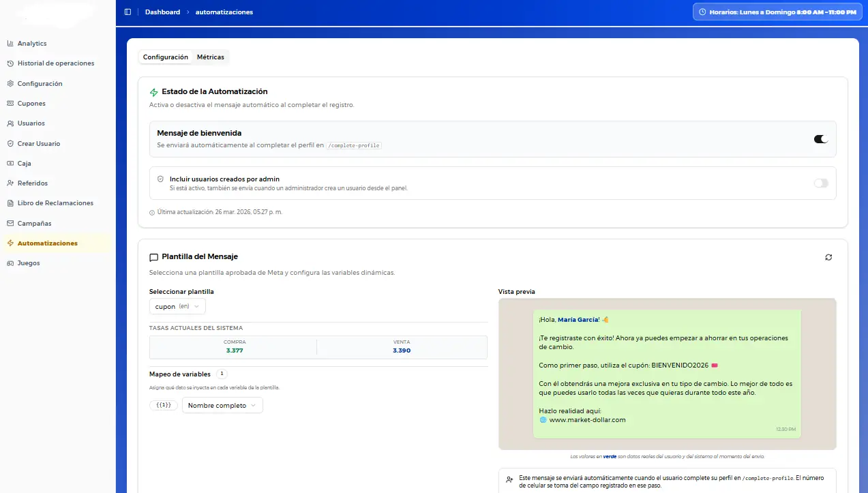Switch to the Métricas tab
868x493 pixels.
211,57
